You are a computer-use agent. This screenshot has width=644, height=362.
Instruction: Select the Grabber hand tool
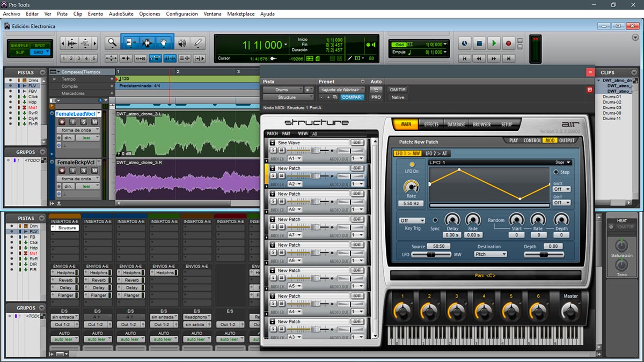point(164,43)
